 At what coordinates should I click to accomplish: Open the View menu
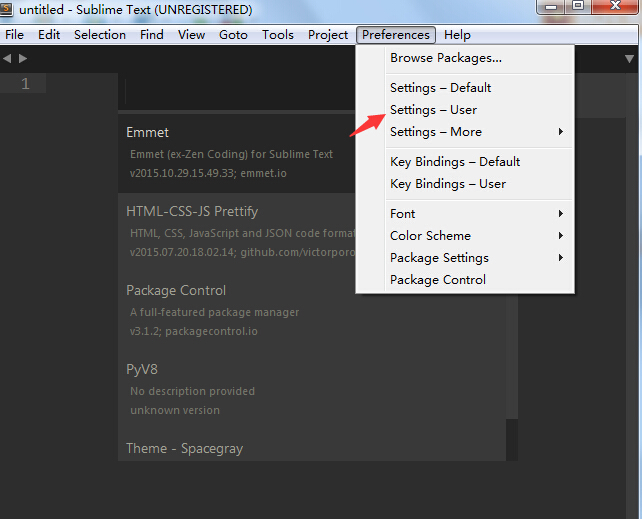(x=191, y=35)
